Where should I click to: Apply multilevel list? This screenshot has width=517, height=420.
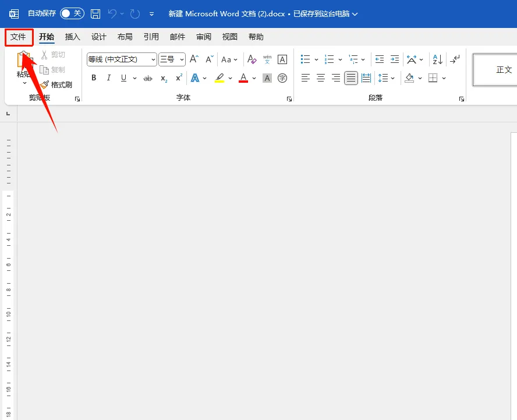coord(353,59)
